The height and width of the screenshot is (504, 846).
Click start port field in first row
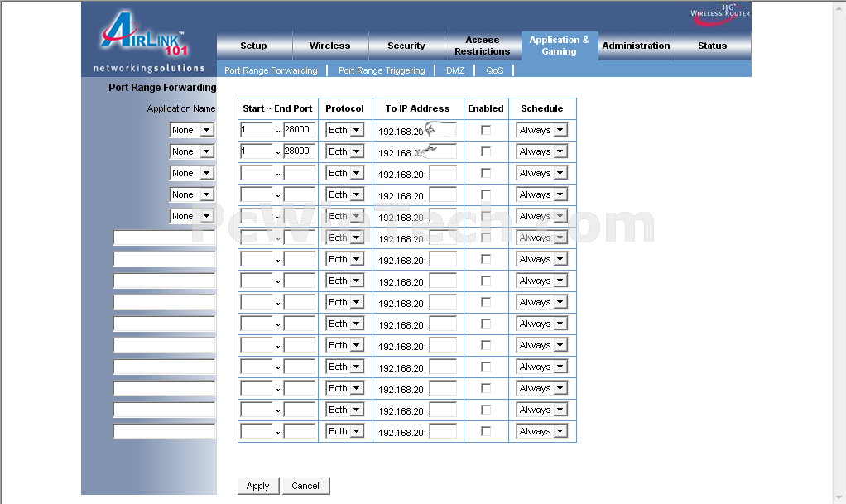click(x=256, y=129)
